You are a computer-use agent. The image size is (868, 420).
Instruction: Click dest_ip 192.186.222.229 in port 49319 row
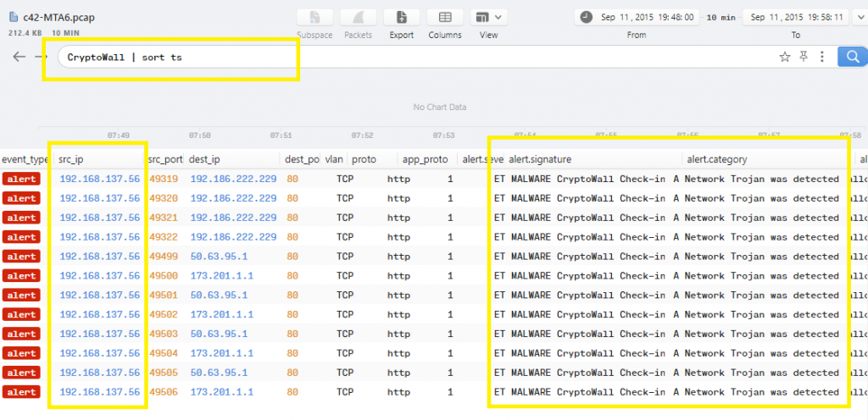coord(234,179)
